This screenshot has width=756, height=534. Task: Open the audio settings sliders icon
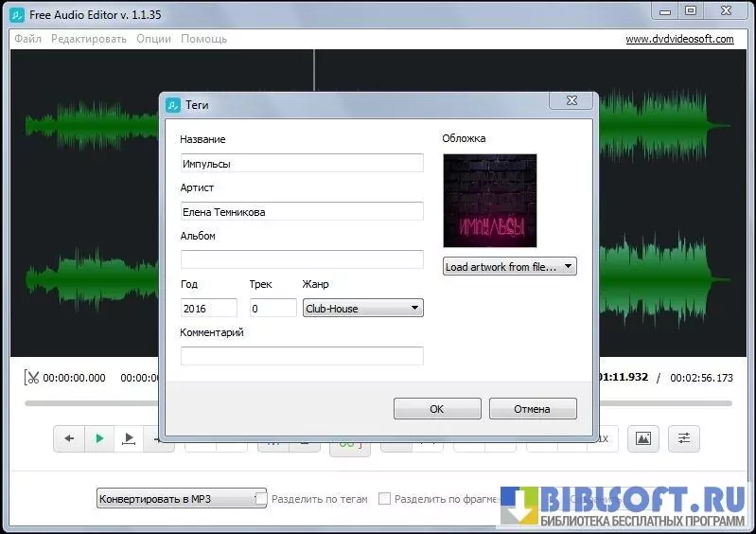(x=683, y=438)
